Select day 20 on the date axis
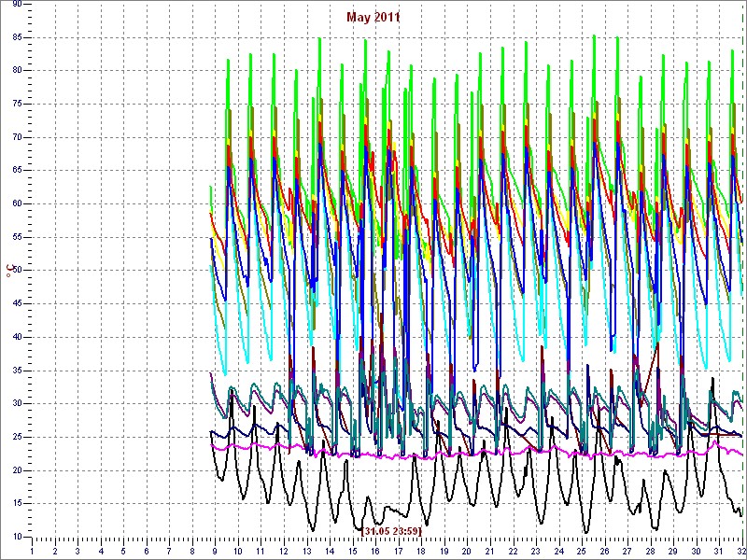 pos(466,552)
